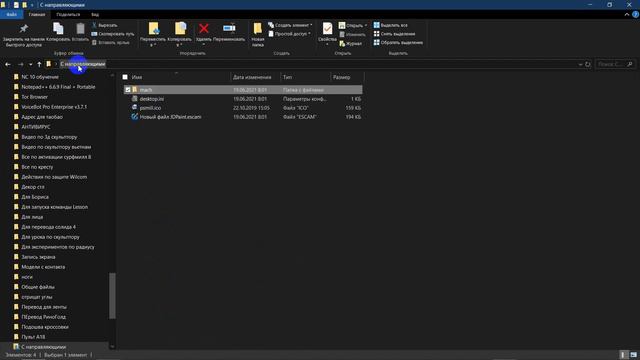This screenshot has height=360, width=640.
Task: Create folder with Новая папка icon
Action: 258,29
